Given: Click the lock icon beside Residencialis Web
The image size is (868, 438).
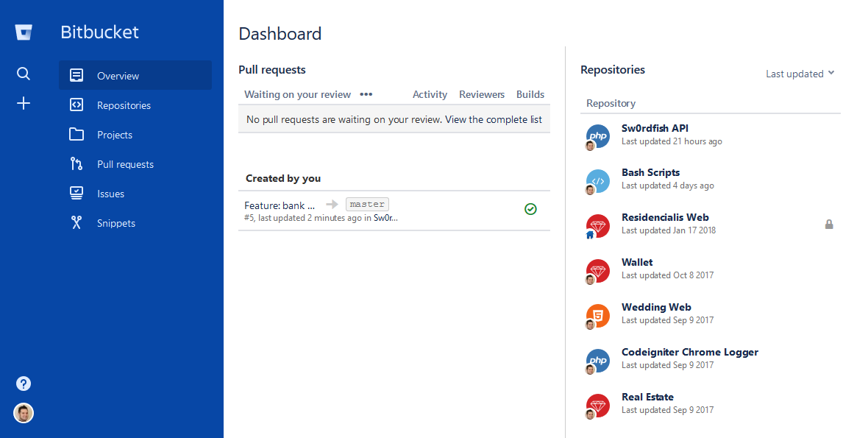Looking at the screenshot, I should 829,225.
